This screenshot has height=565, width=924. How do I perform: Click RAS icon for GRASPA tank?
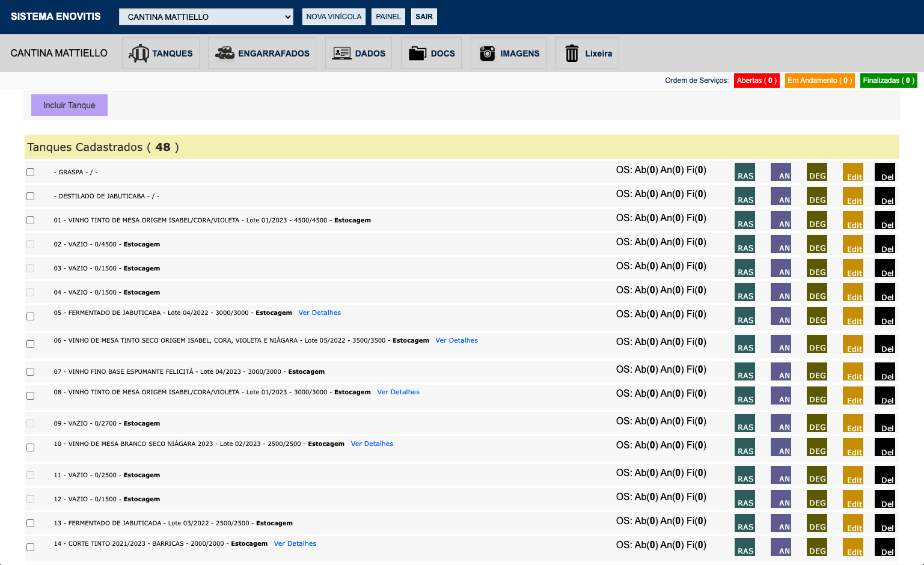(745, 172)
